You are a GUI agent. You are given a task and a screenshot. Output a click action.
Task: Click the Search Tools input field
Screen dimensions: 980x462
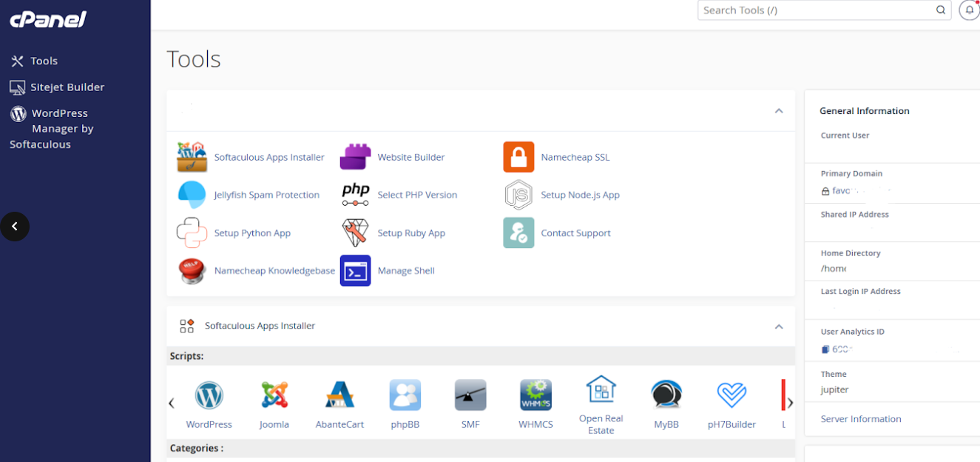[x=814, y=10]
